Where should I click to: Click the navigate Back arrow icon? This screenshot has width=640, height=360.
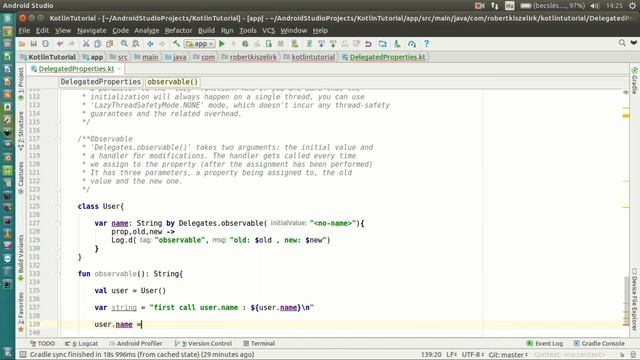(x=150, y=44)
